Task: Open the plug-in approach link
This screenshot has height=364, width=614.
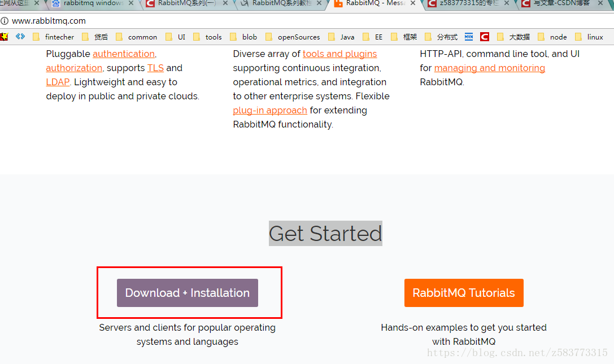Action: click(270, 111)
